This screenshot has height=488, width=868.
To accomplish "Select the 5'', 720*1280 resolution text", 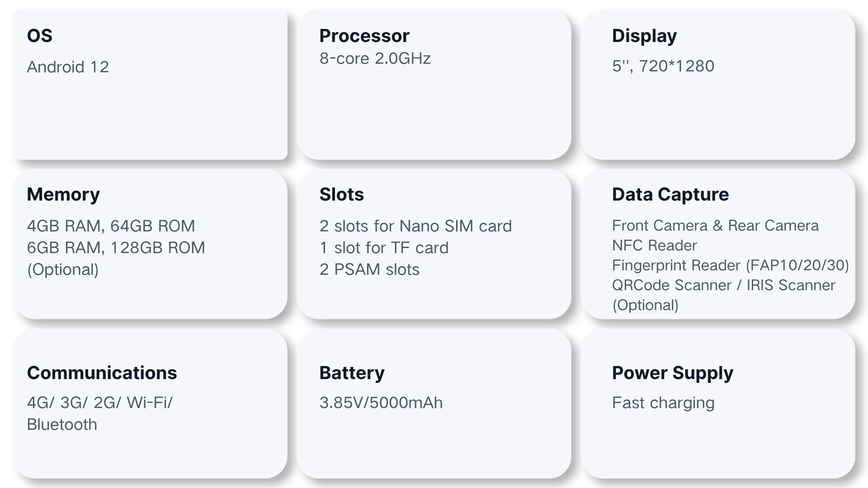I will coord(663,66).
